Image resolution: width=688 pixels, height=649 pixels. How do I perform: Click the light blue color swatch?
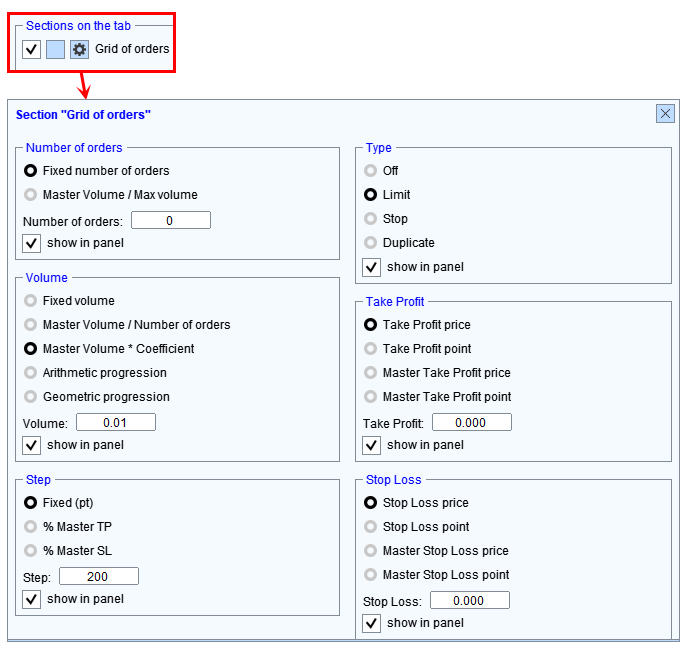click(56, 49)
